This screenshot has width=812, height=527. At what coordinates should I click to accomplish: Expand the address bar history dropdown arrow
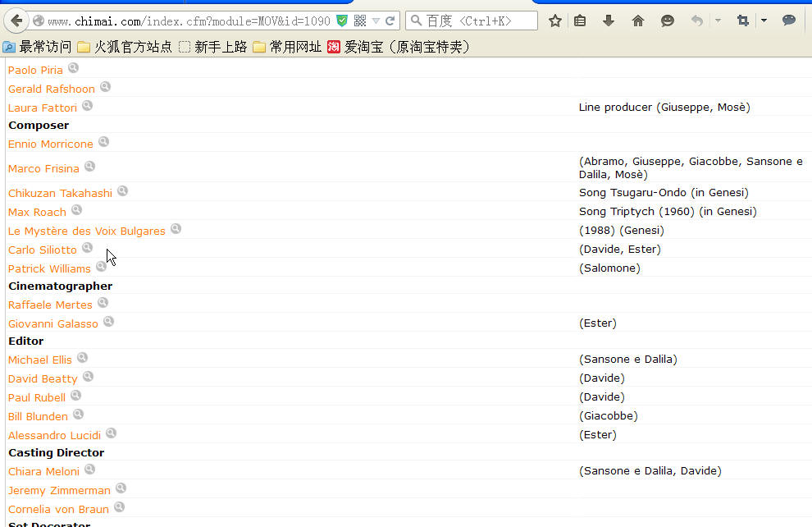[x=376, y=21]
